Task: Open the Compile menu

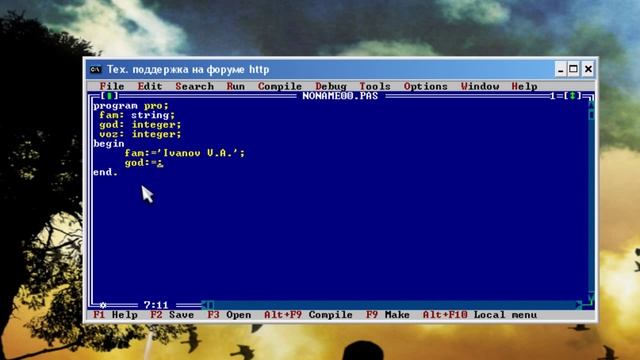Action: click(x=280, y=86)
